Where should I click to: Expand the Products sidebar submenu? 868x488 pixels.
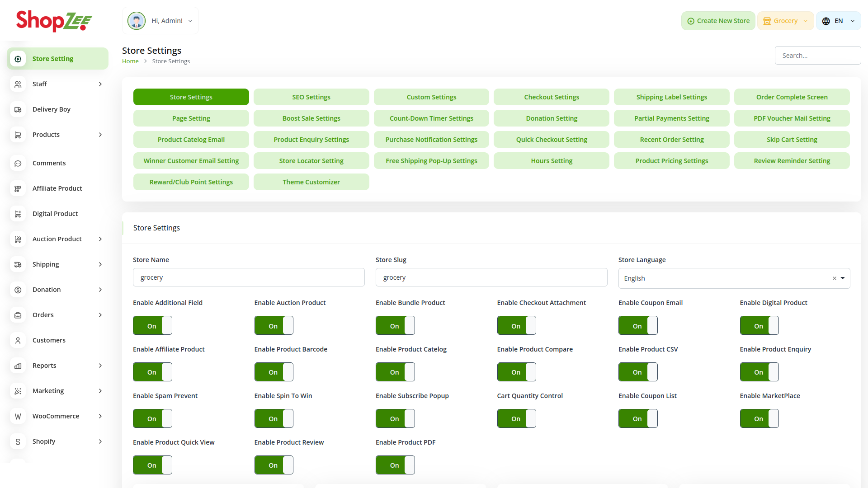(100, 135)
